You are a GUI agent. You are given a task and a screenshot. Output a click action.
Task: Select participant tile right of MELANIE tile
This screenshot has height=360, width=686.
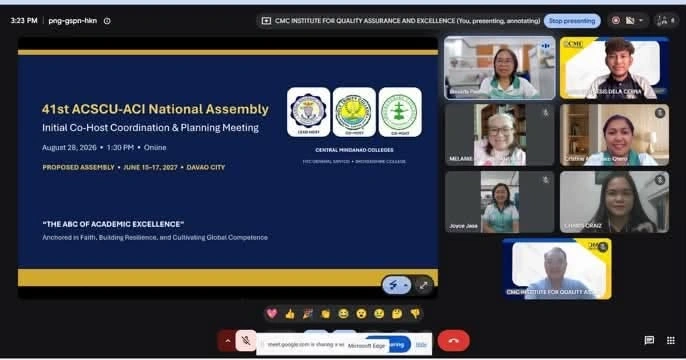[614, 135]
